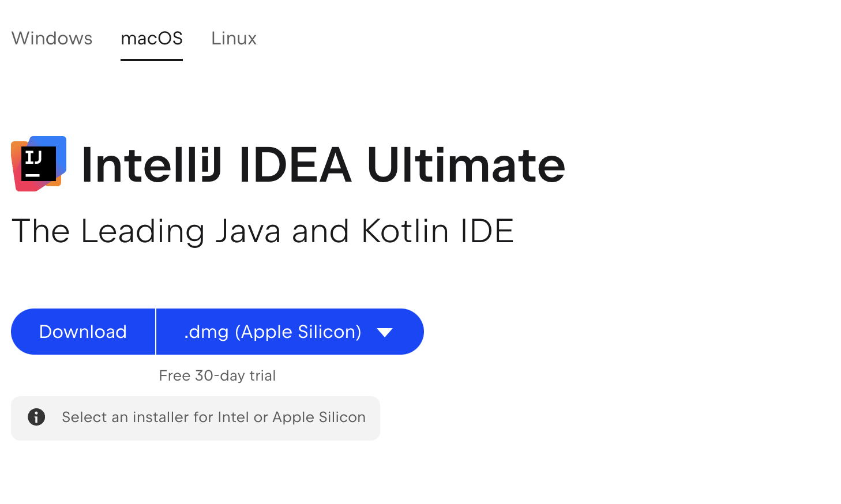Screen dimensions: 841x504
Task: Click the word "Ultimate" in the title
Action: pyautogui.click(x=466, y=166)
